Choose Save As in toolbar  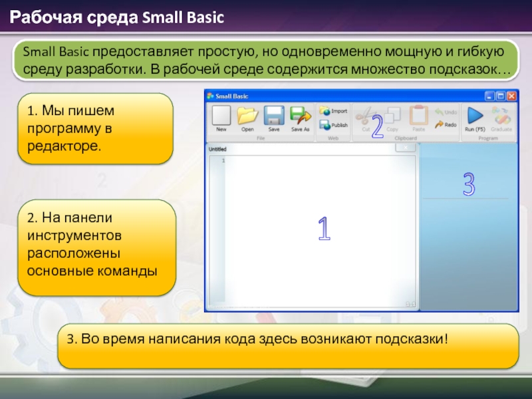coord(301,118)
